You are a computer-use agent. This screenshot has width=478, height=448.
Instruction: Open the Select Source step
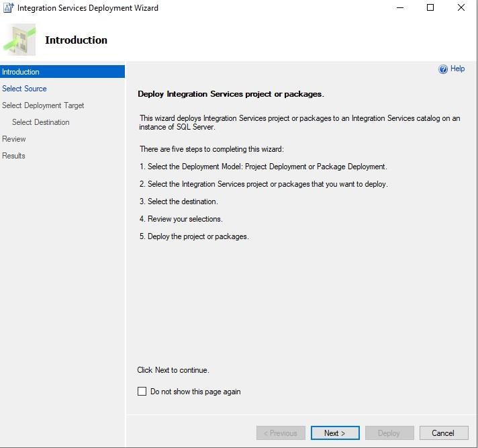coord(24,89)
